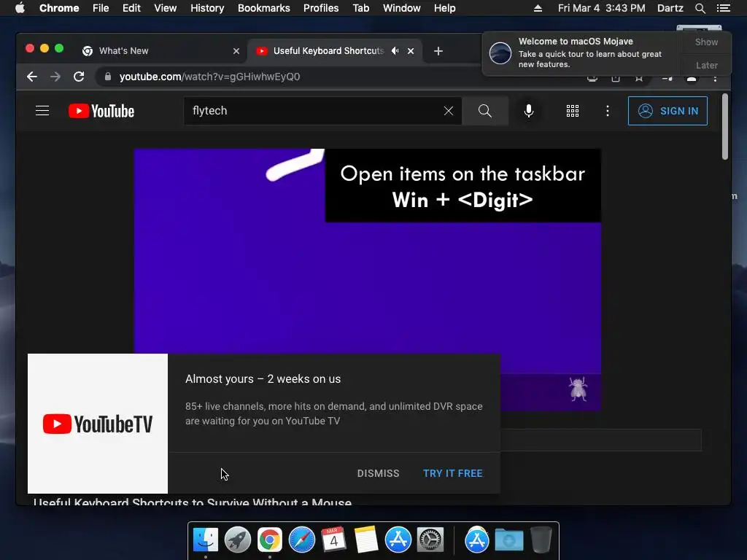Open the File menu
Screen dimensions: 747x560
[101, 8]
